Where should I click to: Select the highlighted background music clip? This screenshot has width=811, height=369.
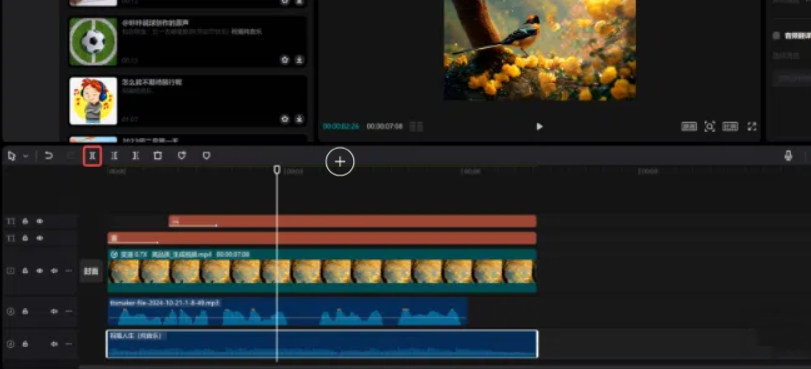click(x=322, y=344)
